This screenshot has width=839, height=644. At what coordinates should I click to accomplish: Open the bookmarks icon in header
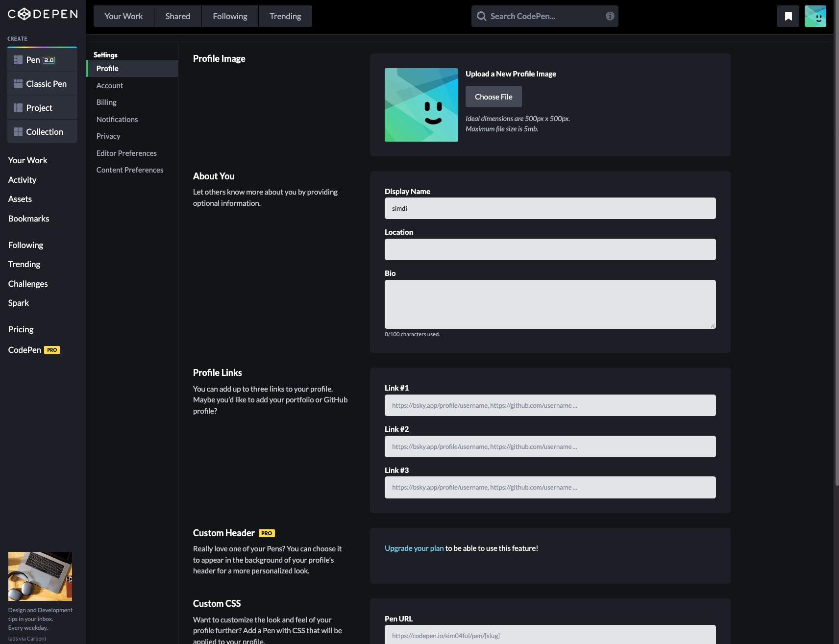pos(788,16)
